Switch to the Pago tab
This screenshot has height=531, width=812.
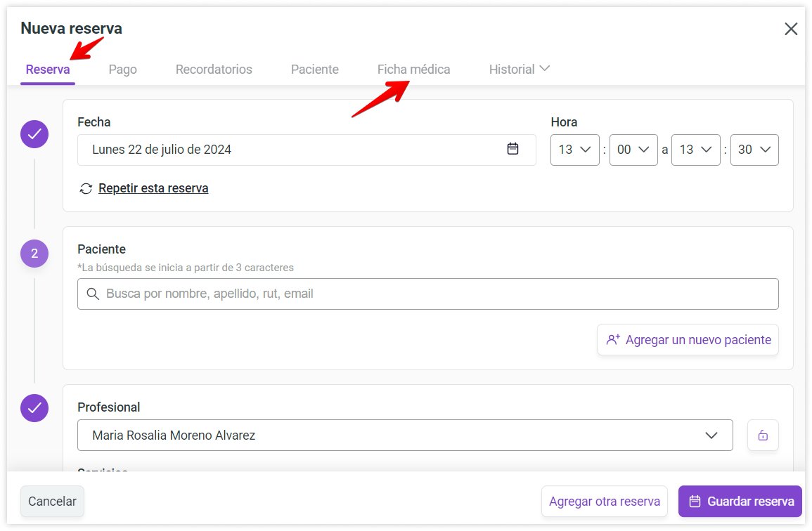coord(123,70)
